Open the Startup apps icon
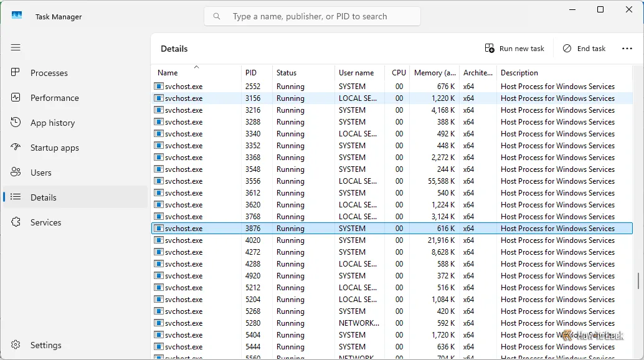Image resolution: width=644 pixels, height=360 pixels. click(16, 148)
